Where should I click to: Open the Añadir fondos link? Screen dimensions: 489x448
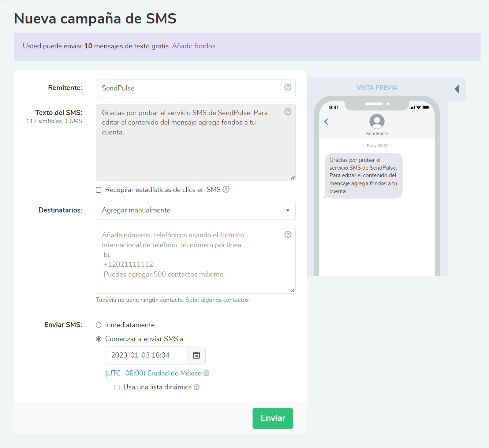point(194,46)
